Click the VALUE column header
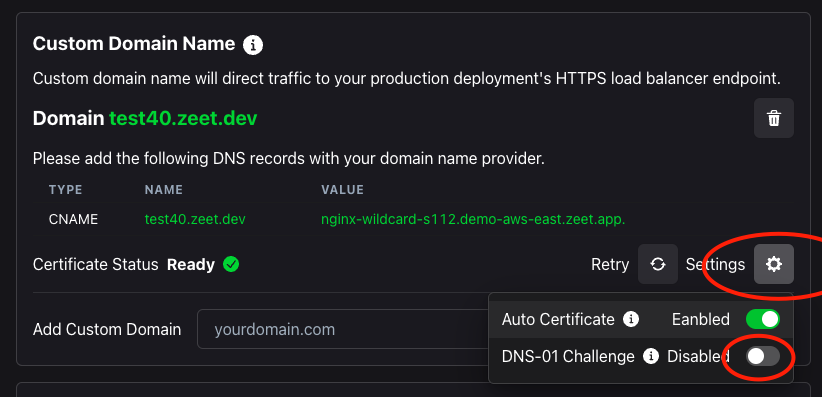Viewport: 822px width, 397px height. click(x=342, y=190)
